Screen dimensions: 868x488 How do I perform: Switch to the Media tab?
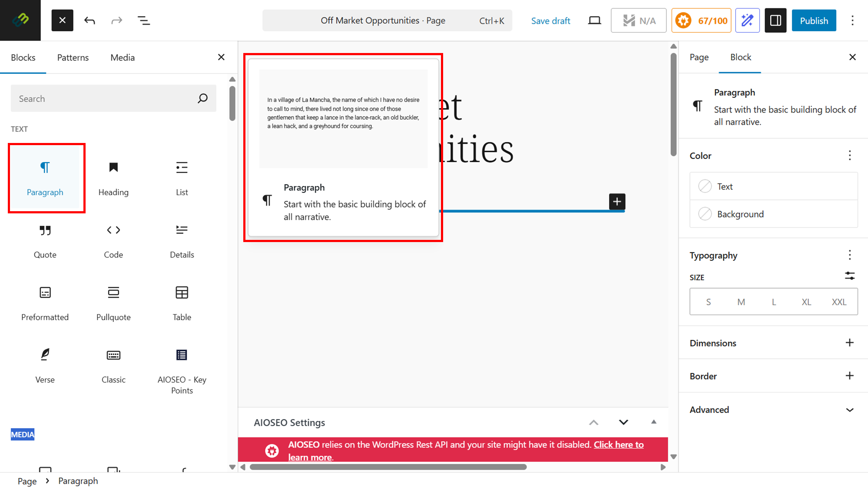pos(123,57)
